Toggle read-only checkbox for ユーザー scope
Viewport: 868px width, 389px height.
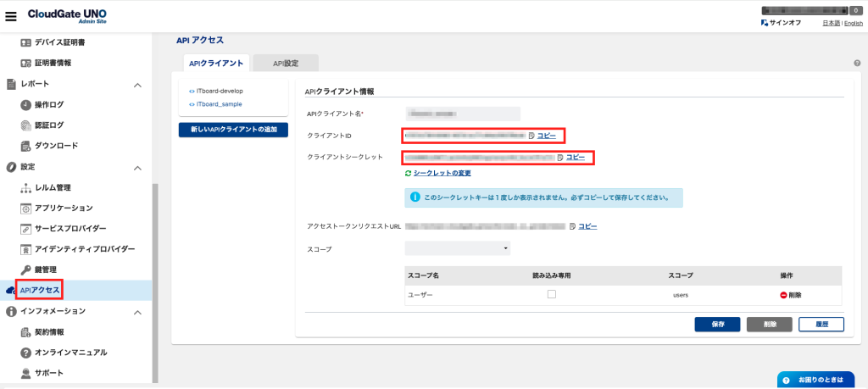point(551,295)
